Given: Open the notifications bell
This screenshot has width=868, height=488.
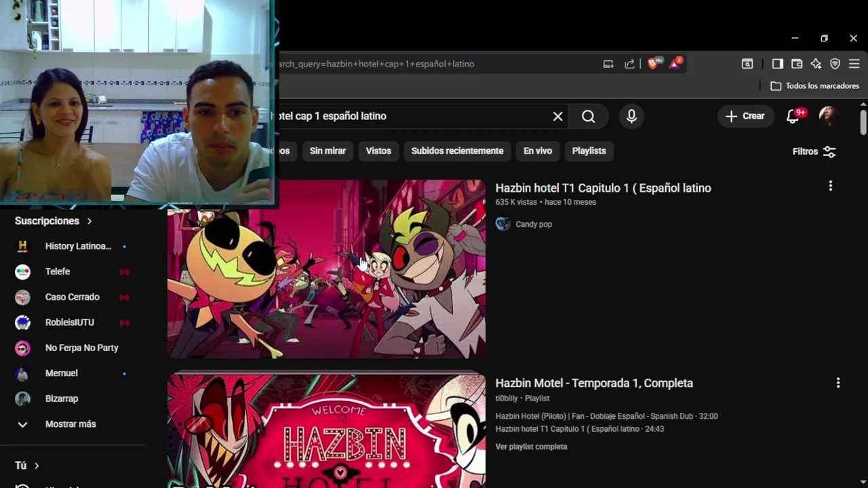Looking at the screenshot, I should coord(793,116).
